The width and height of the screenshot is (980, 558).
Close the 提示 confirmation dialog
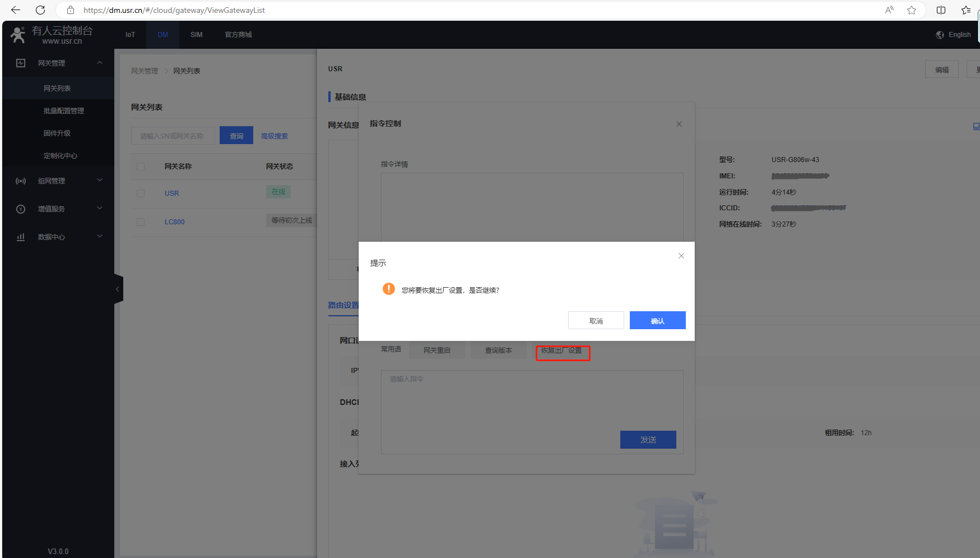(681, 256)
